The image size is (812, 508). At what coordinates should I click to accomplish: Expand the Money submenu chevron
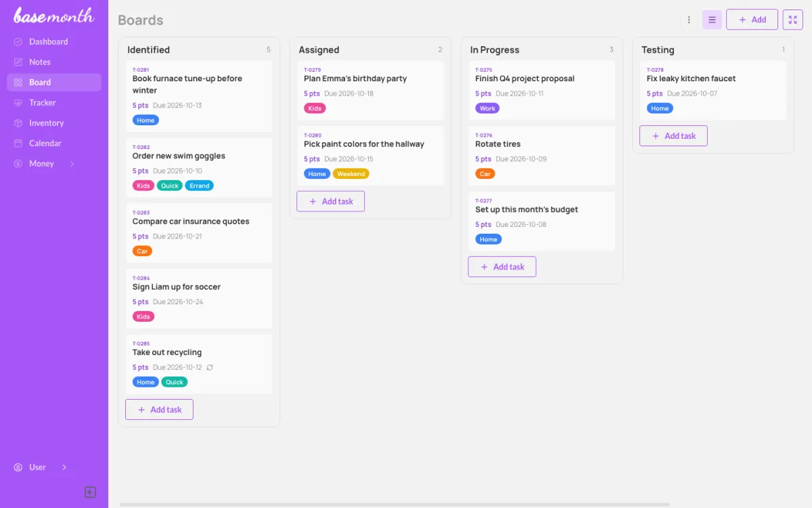(72, 163)
